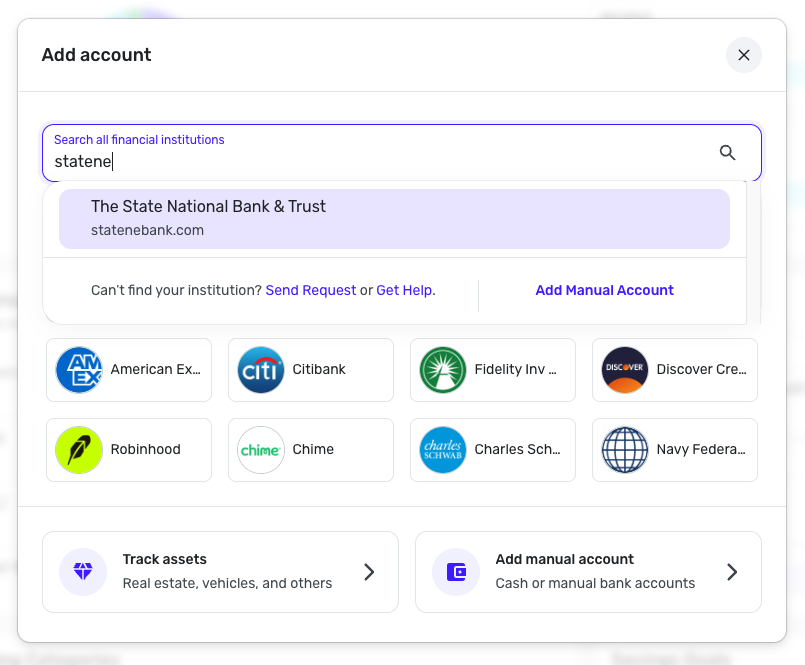Click Add Manual Account in search dropdown
Screen dimensions: 805x665
[604, 290]
